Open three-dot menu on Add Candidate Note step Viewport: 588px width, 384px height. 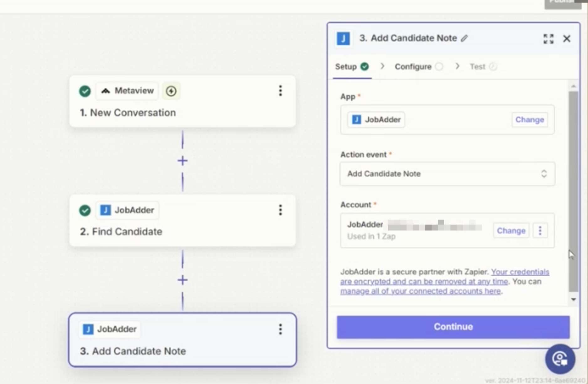[x=281, y=329]
